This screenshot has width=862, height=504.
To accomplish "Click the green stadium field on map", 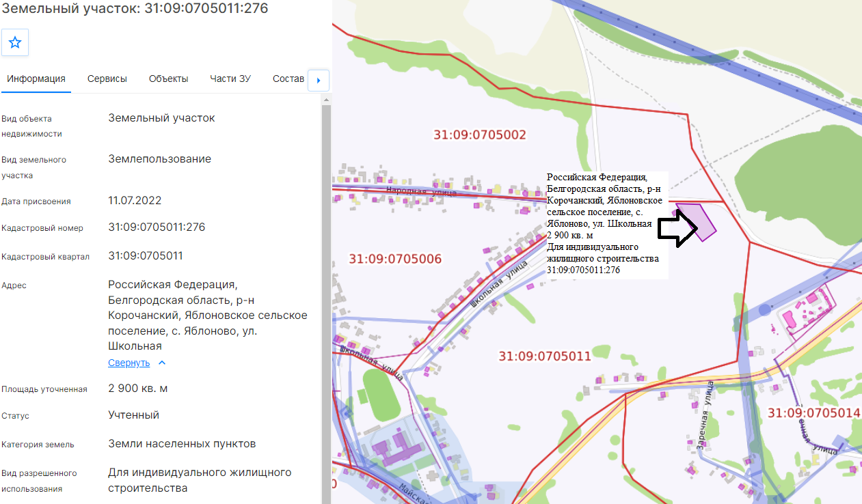I will pyautogui.click(x=382, y=395).
